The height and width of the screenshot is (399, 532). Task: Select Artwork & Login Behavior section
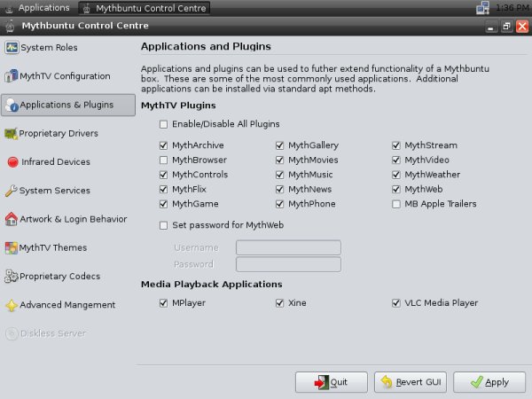click(x=68, y=219)
